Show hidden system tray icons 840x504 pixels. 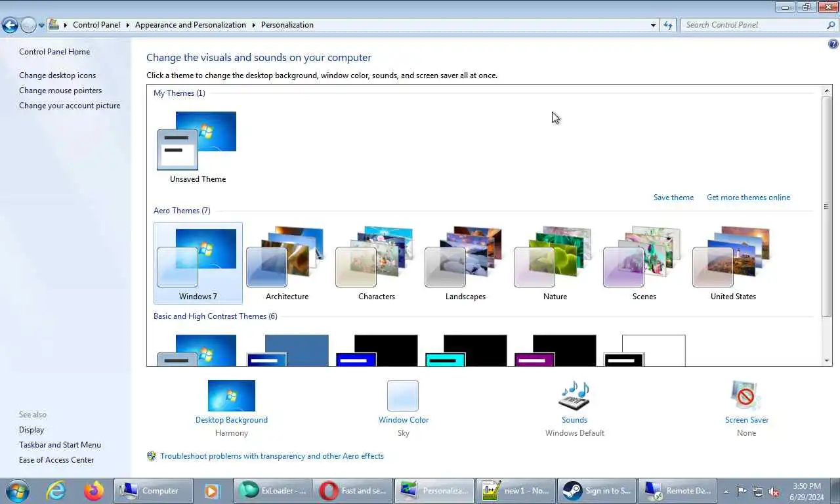click(726, 491)
